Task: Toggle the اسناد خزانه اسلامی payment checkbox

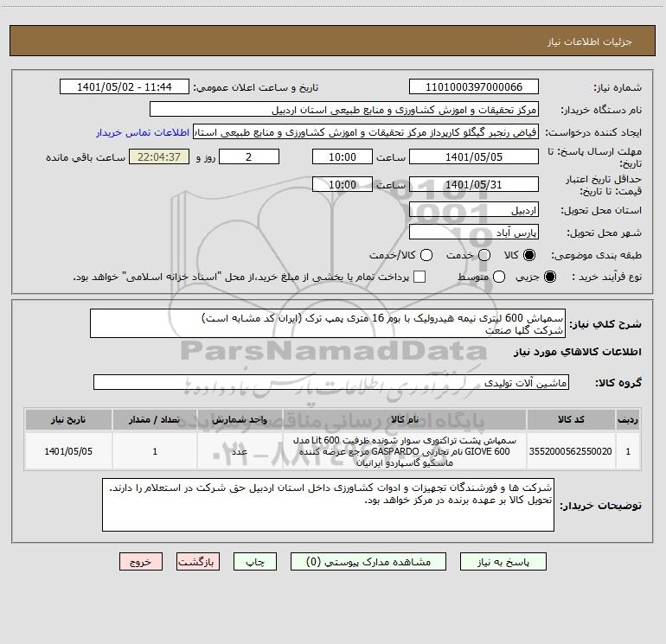Action: click(x=419, y=277)
